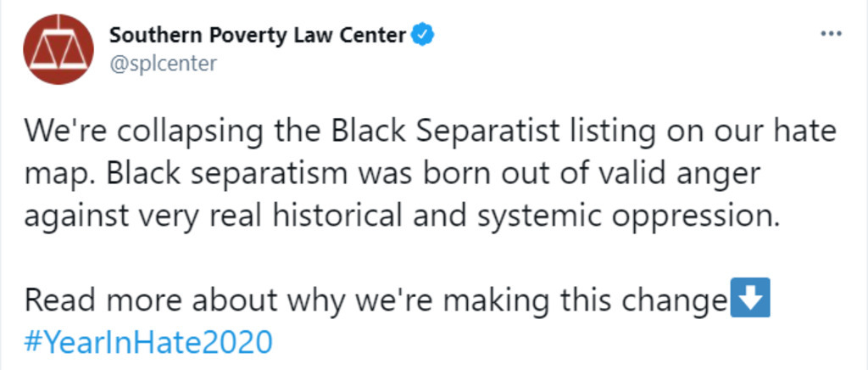Image resolution: width=868 pixels, height=370 pixels.
Task: Click the blue verified checkmark badge
Action: tap(422, 36)
